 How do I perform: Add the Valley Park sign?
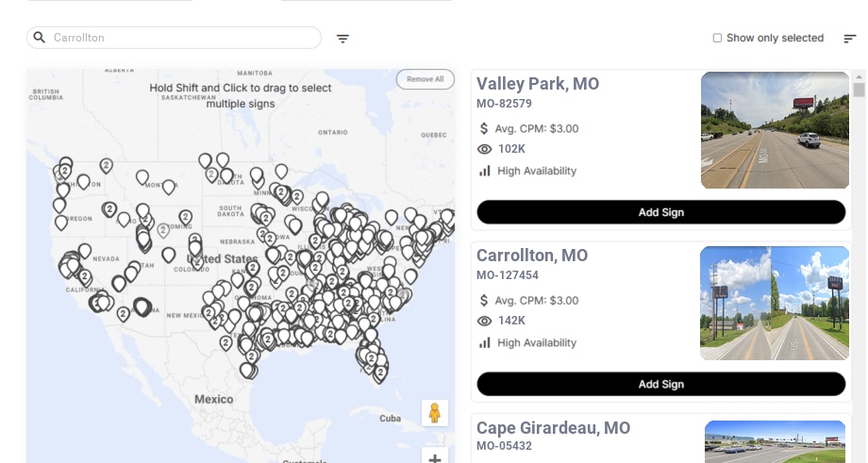660,212
